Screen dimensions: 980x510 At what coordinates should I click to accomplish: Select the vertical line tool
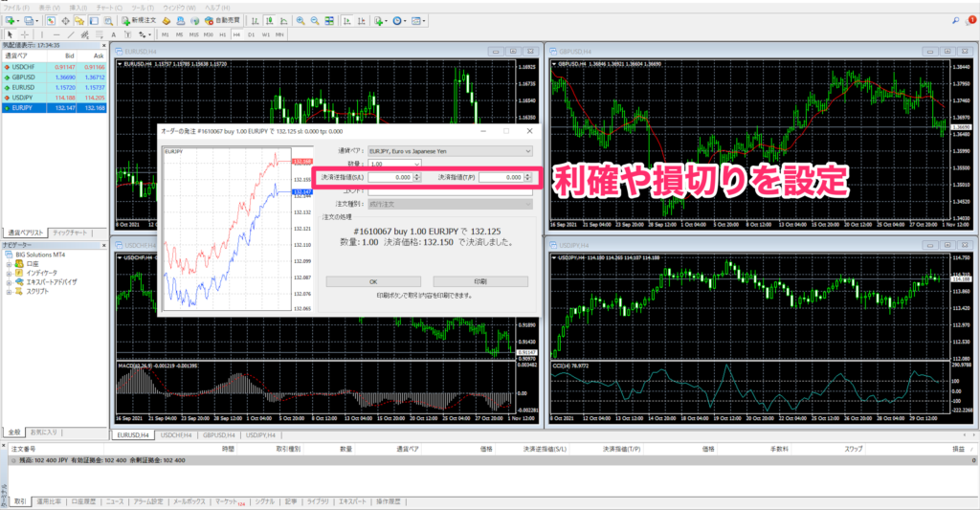click(x=42, y=35)
